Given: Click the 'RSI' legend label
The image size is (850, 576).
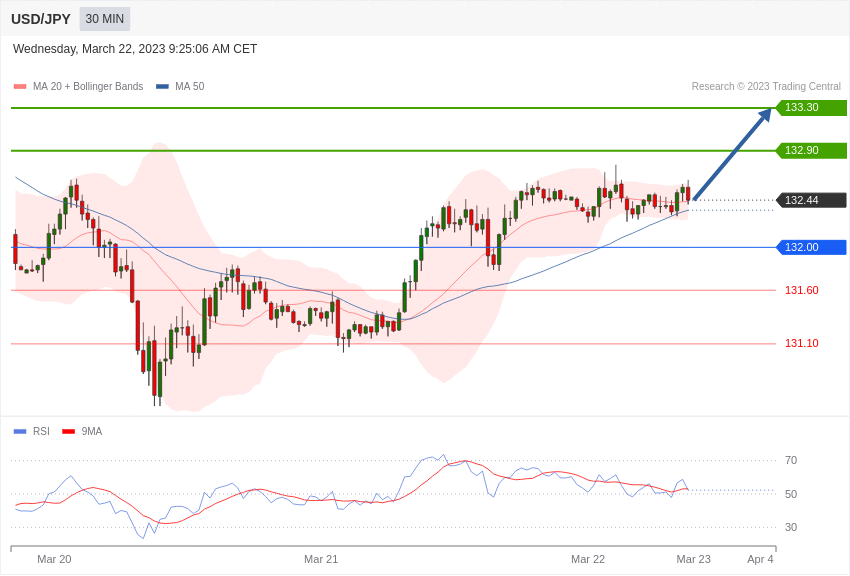Looking at the screenshot, I should [x=41, y=431].
